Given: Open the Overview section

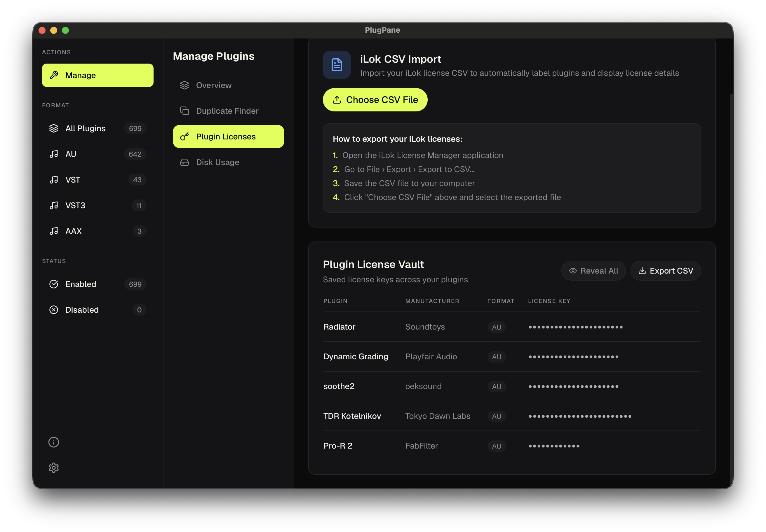Looking at the screenshot, I should 229,85.
